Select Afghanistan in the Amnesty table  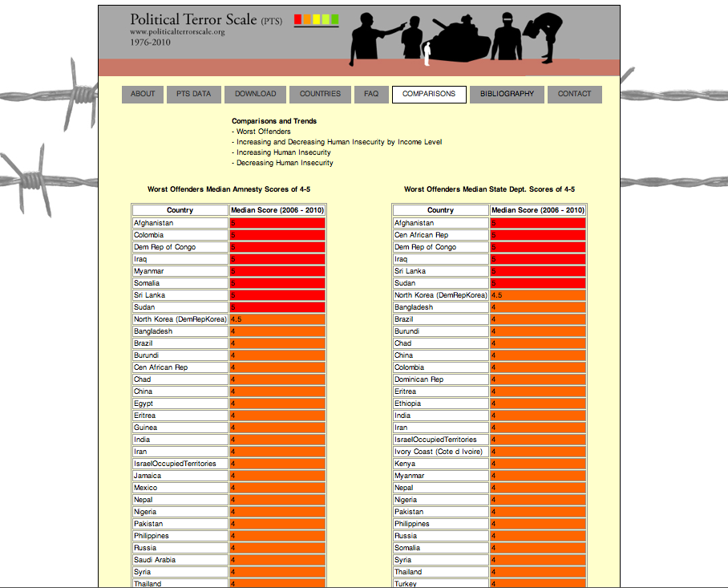point(180,223)
